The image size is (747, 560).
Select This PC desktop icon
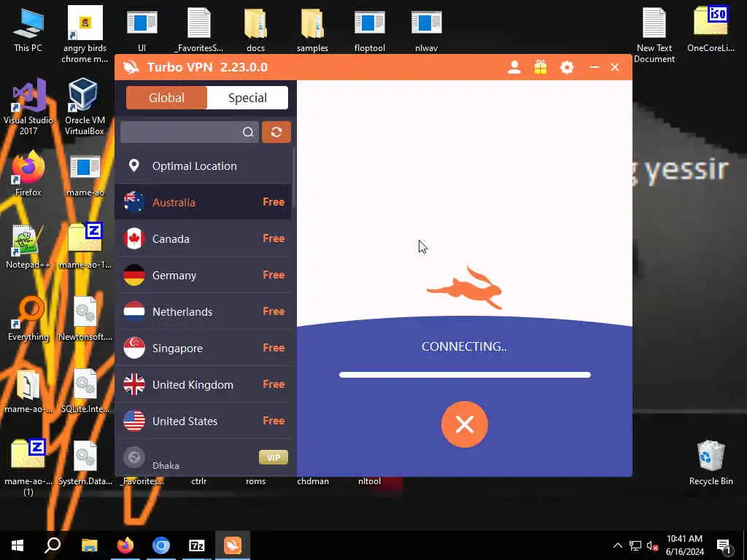tap(28, 29)
